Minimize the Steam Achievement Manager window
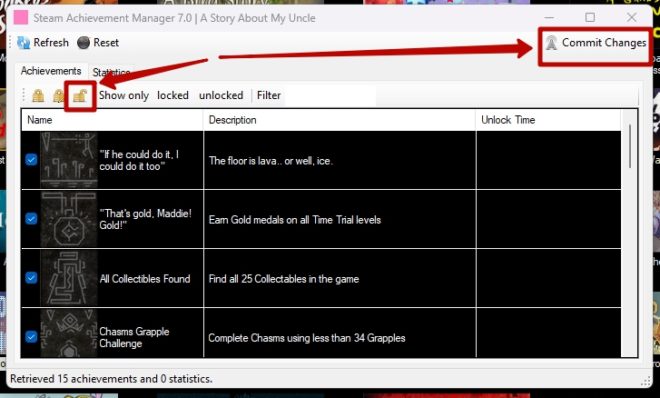Image resolution: width=660 pixels, height=398 pixels. 549,17
